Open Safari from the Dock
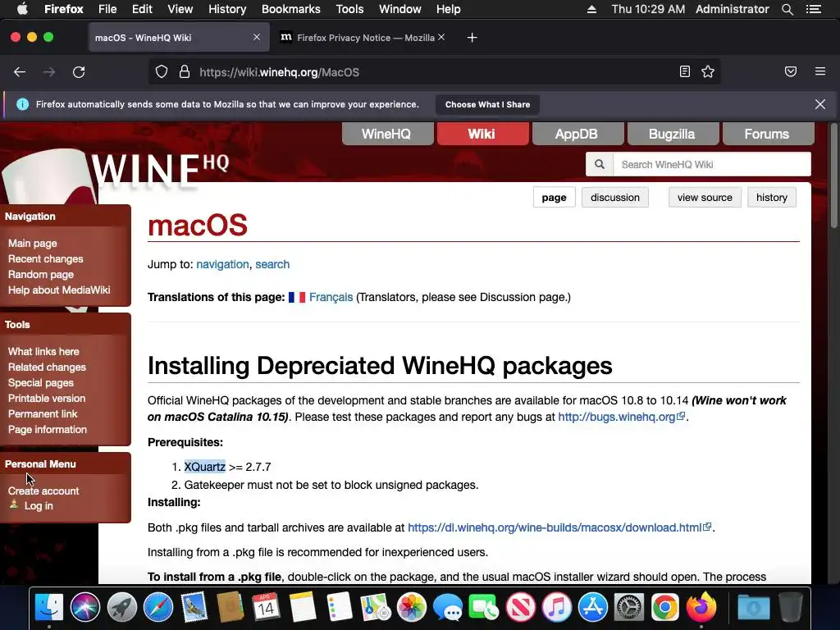This screenshot has height=630, width=840. tap(158, 608)
